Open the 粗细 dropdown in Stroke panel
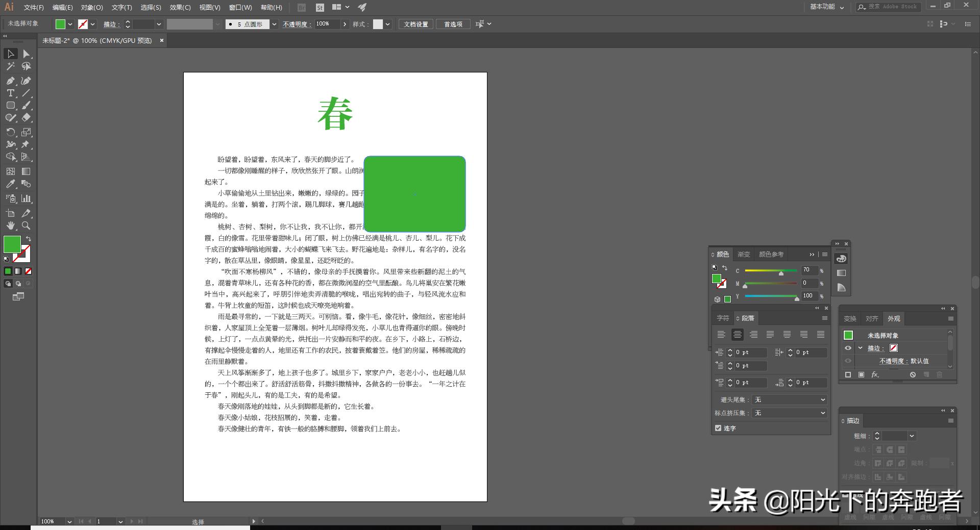Viewport: 980px width, 530px height. click(x=912, y=436)
